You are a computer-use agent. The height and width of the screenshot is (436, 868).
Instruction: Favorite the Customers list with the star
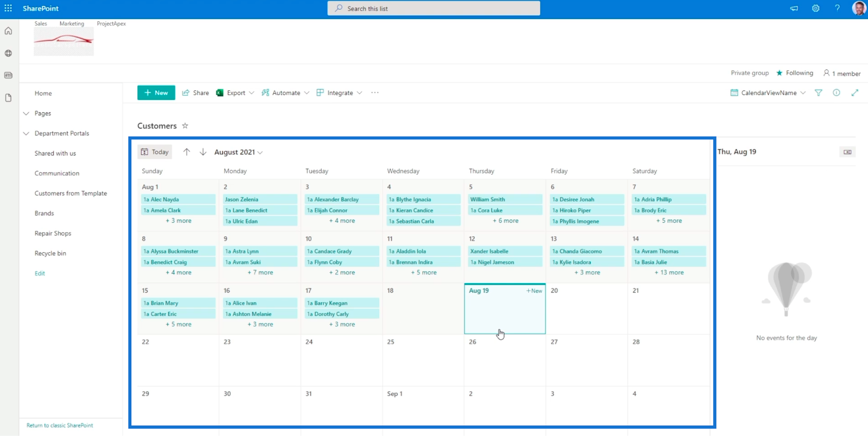(x=185, y=125)
